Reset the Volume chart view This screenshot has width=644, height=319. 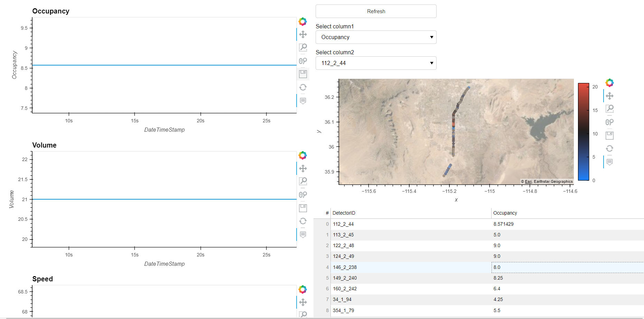click(303, 221)
